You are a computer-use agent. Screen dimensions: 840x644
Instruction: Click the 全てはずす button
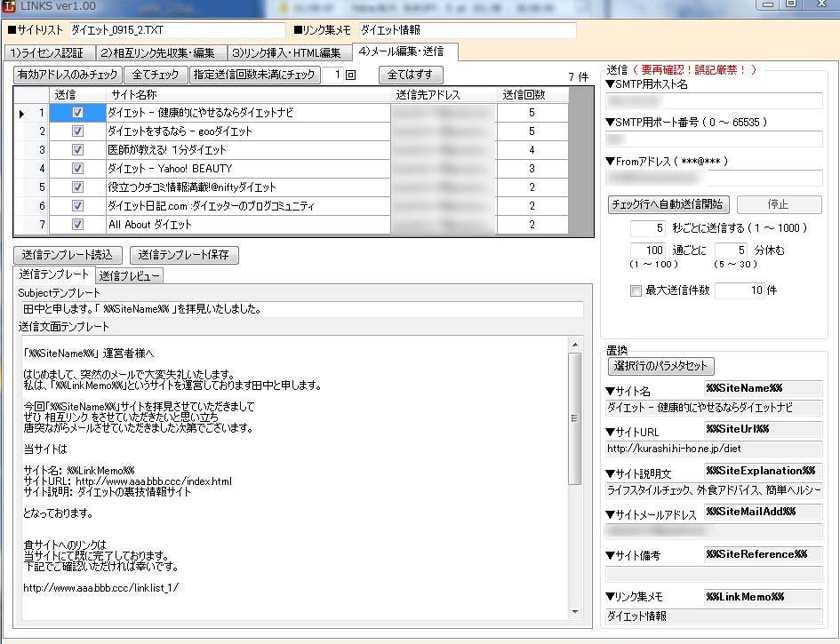coord(410,75)
